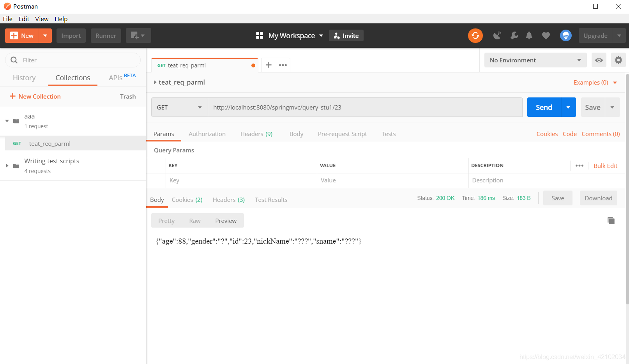Open the tab options three-dots menu
The image size is (629, 364).
pyautogui.click(x=283, y=65)
